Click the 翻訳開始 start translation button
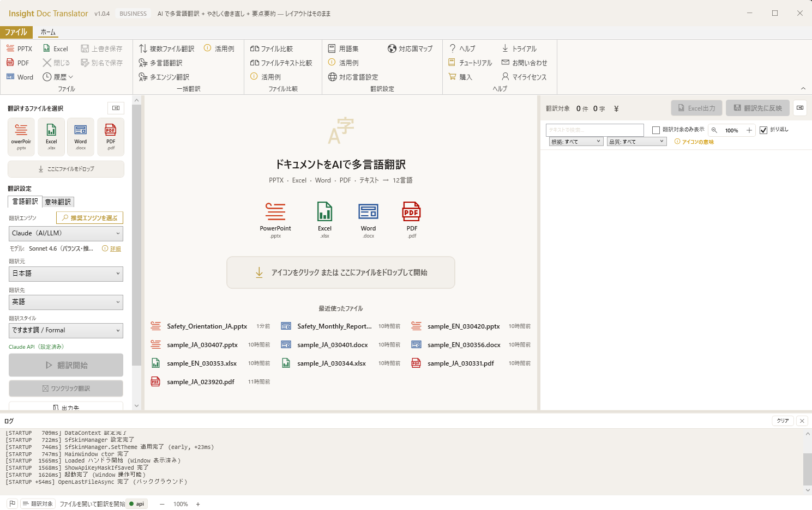Image resolution: width=812 pixels, height=510 pixels. point(66,365)
